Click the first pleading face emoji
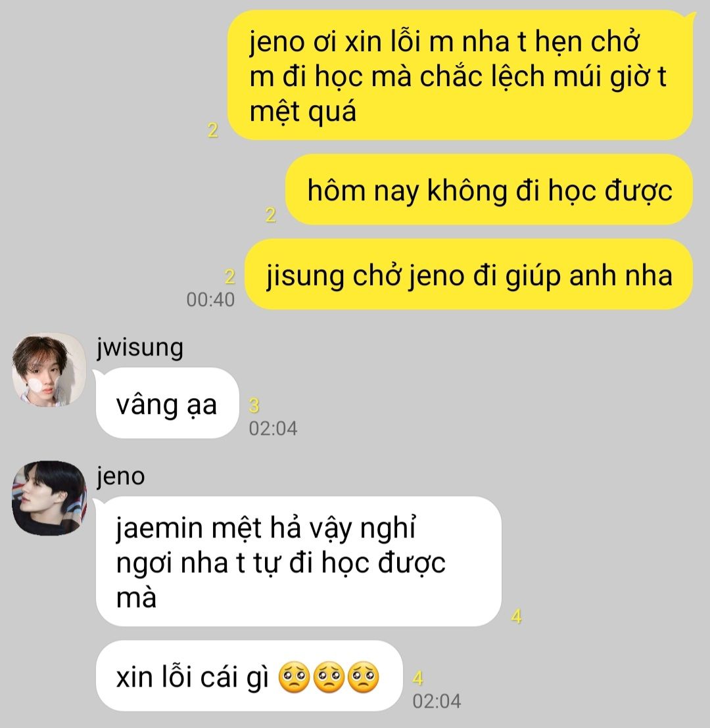The height and width of the screenshot is (728, 710). (x=294, y=677)
